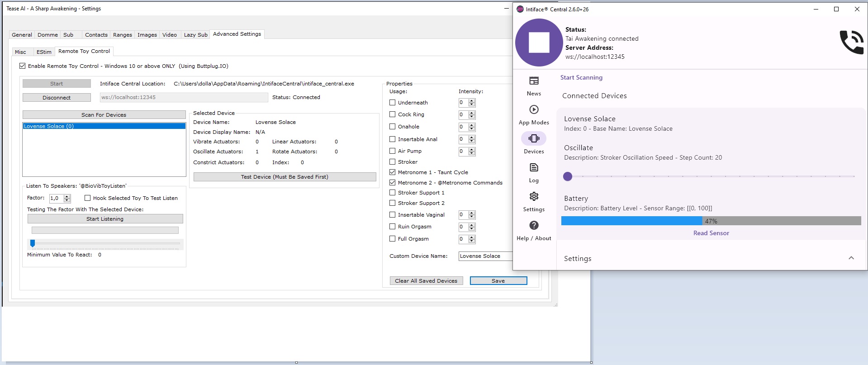Enable the Onahole usage option

tap(393, 127)
